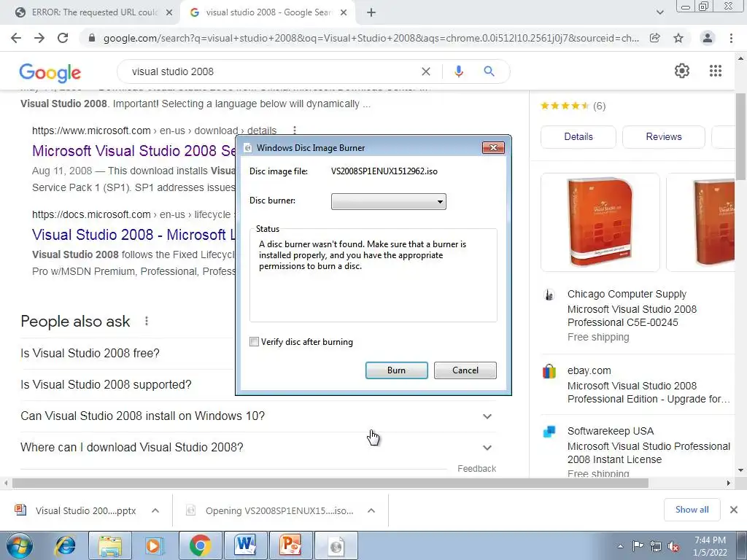This screenshot has width=747, height=560.
Task: Open the muted volume tray icon
Action: 673,546
